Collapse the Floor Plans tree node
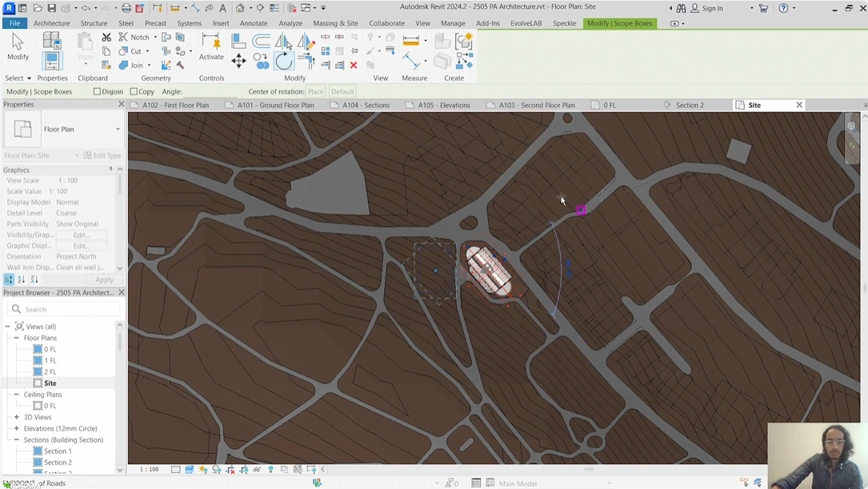 point(17,338)
